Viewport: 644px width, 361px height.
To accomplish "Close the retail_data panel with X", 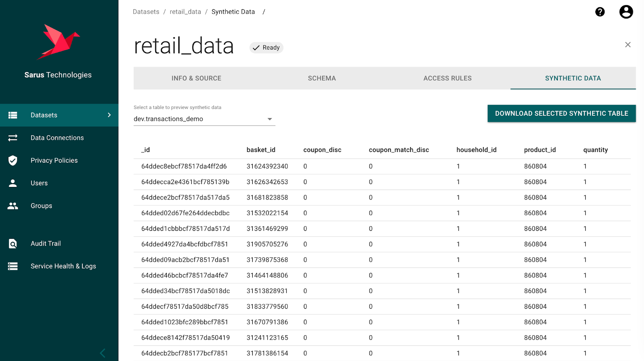I will point(627,45).
